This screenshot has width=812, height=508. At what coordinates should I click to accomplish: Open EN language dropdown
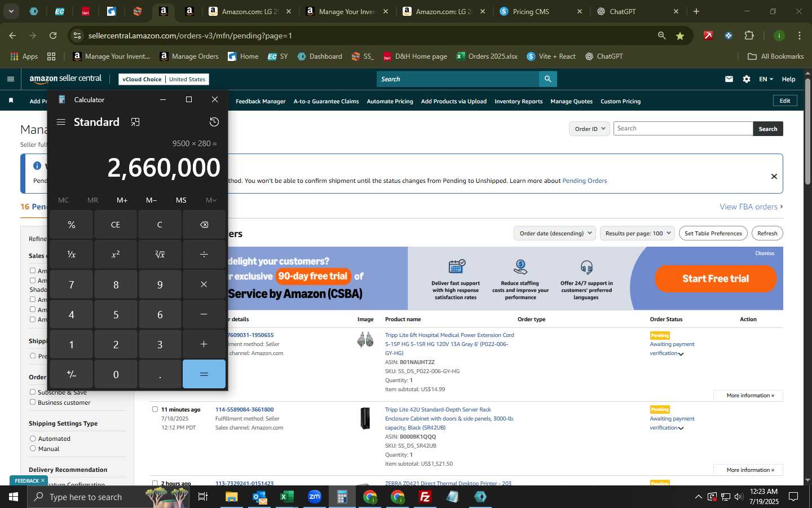(766, 79)
